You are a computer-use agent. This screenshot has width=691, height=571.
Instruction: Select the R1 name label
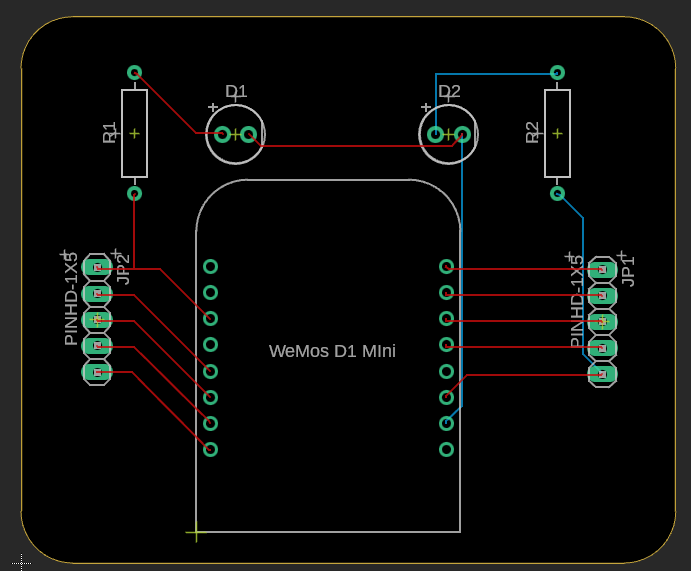(x=109, y=133)
